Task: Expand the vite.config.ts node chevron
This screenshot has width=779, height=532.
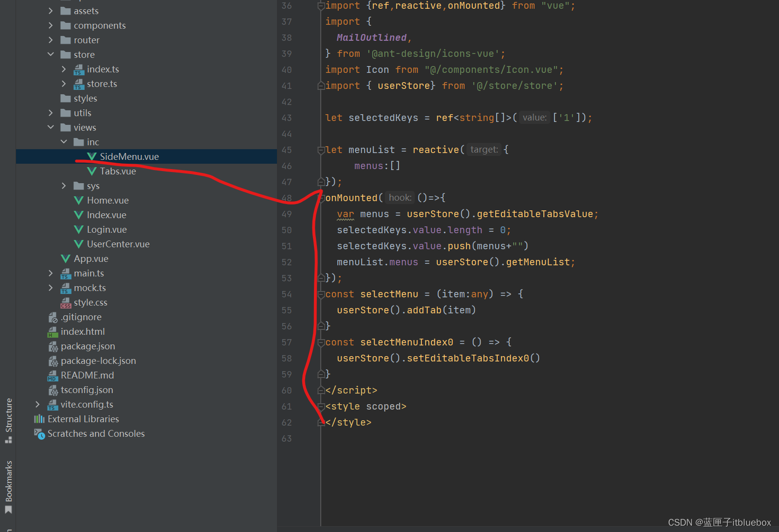Action: (x=37, y=404)
